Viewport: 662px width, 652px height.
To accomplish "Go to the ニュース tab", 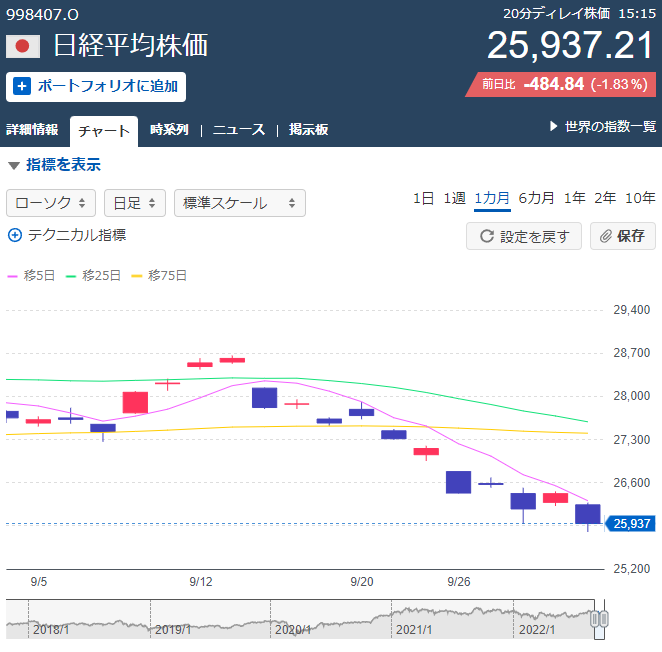I will point(239,129).
